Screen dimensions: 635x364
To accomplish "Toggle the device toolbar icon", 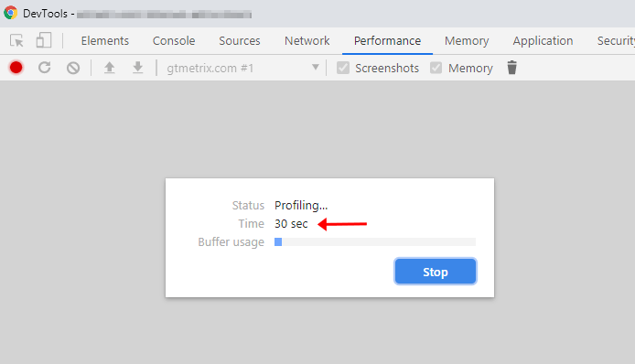I will pyautogui.click(x=43, y=40).
